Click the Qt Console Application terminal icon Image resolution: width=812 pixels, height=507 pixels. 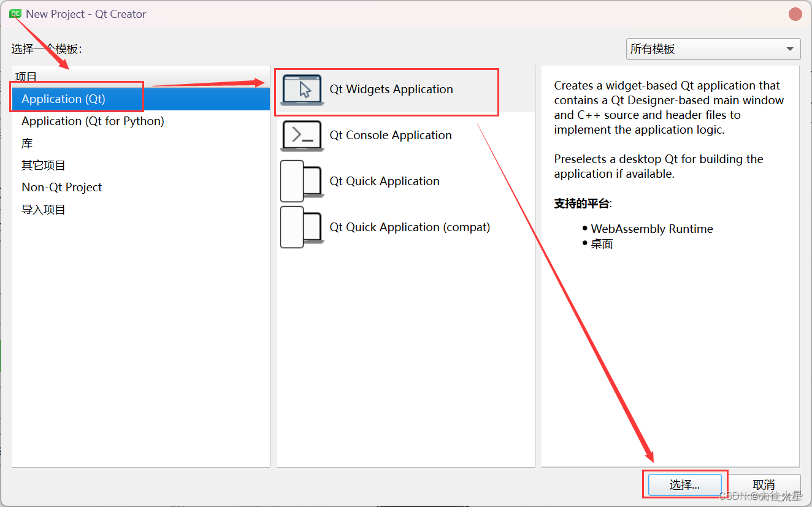pos(302,135)
